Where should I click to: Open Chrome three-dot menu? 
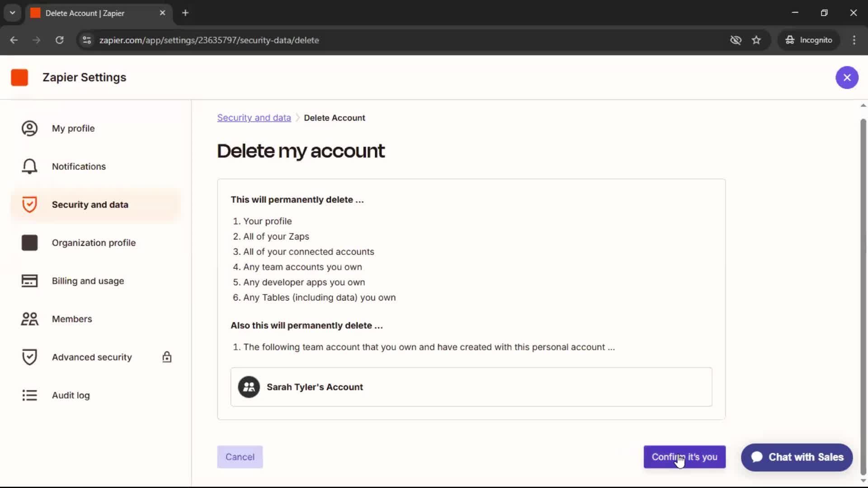coord(854,40)
